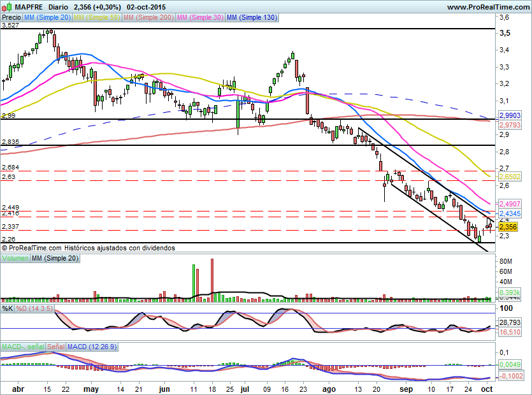Viewport: 532px width, 395px height.
Task: Click the MACD (12 26 9) label
Action: [92, 347]
